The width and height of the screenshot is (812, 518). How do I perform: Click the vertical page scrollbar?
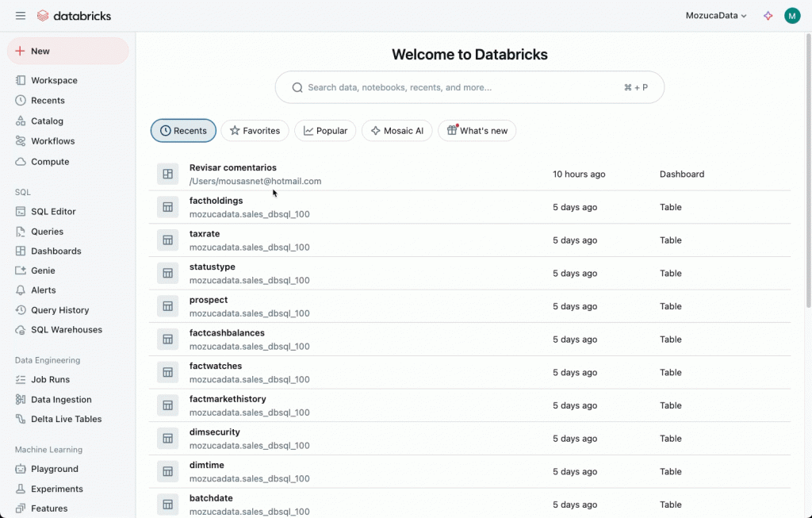pos(808,175)
